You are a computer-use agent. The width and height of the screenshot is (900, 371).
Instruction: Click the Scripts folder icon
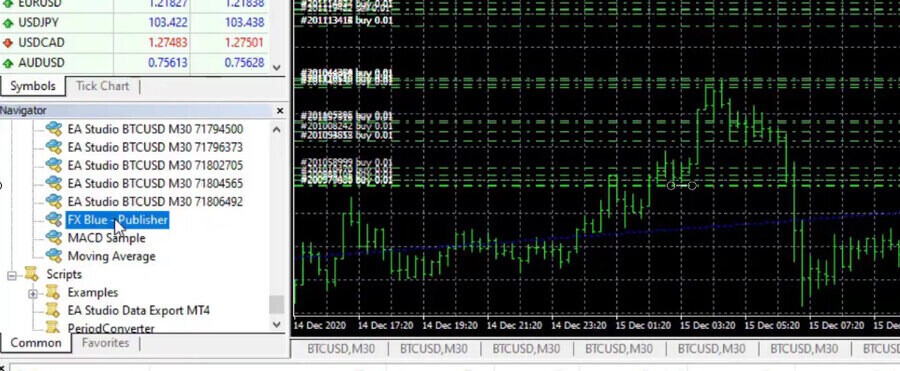[x=32, y=275]
